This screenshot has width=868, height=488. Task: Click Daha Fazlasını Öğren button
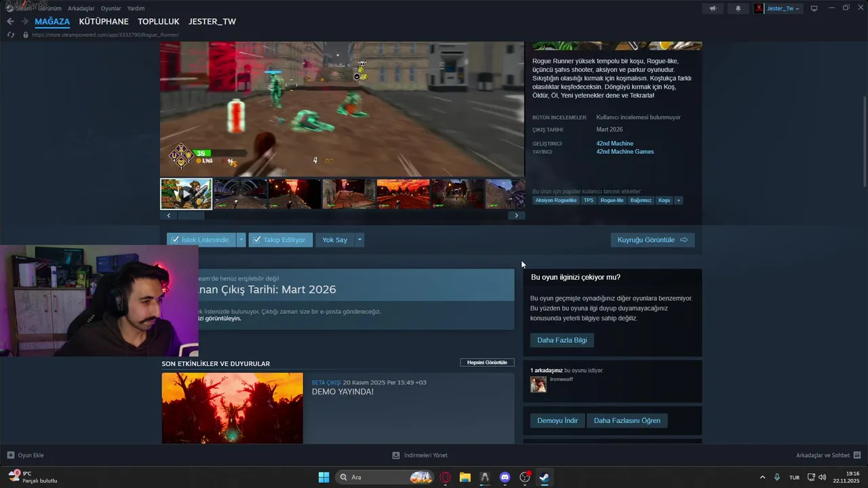coord(627,421)
